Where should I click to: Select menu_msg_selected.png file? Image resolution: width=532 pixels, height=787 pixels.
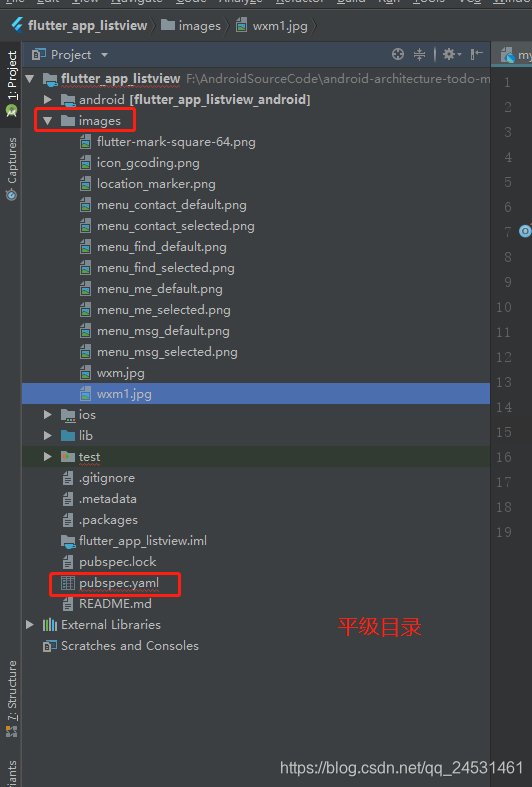[167, 352]
